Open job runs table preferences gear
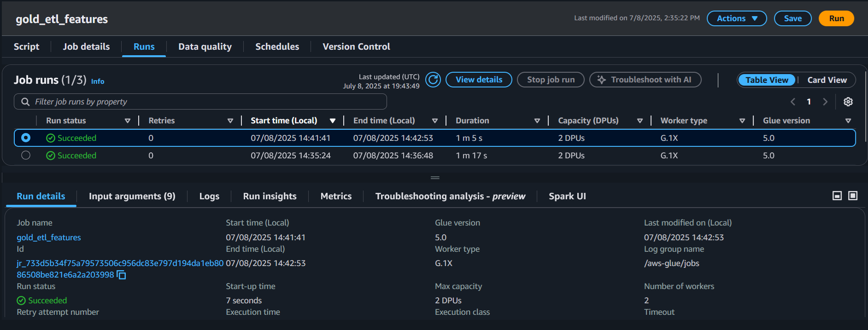Image resolution: width=868 pixels, height=330 pixels. coord(848,102)
